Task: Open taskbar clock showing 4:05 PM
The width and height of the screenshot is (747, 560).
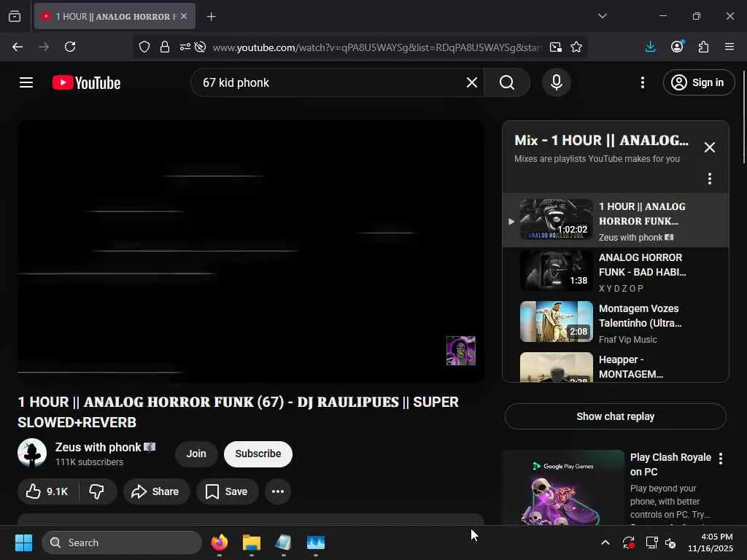Action: click(711, 542)
